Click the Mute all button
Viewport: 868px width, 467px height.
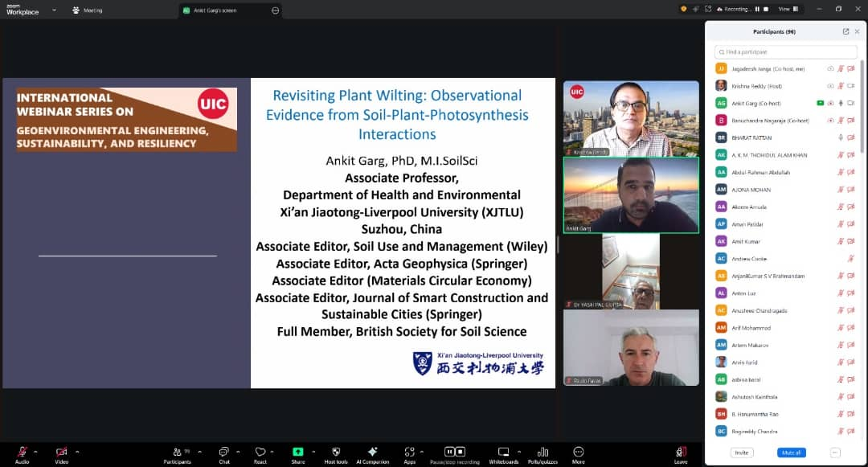click(792, 453)
